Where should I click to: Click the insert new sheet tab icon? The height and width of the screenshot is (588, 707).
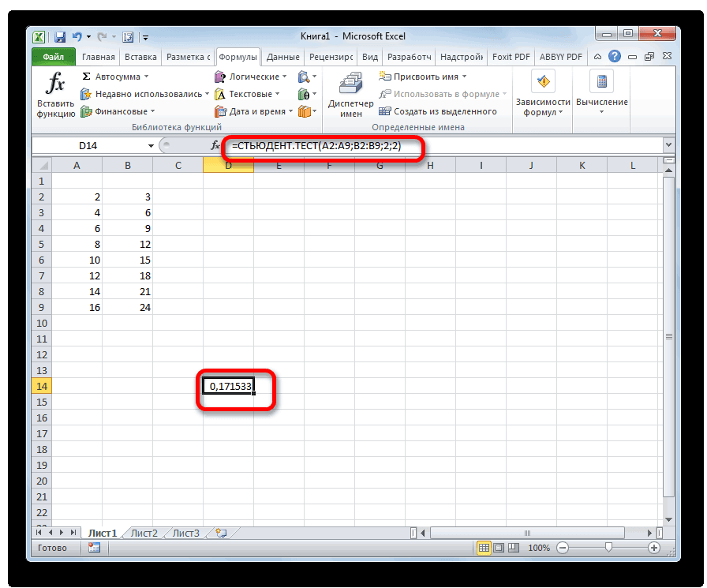pyautogui.click(x=220, y=533)
